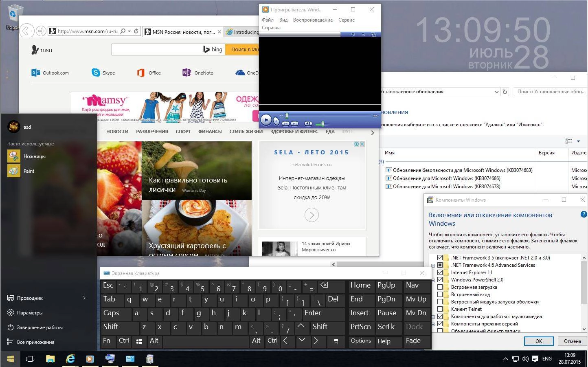Open Internet Explorer from taskbar

70,359
